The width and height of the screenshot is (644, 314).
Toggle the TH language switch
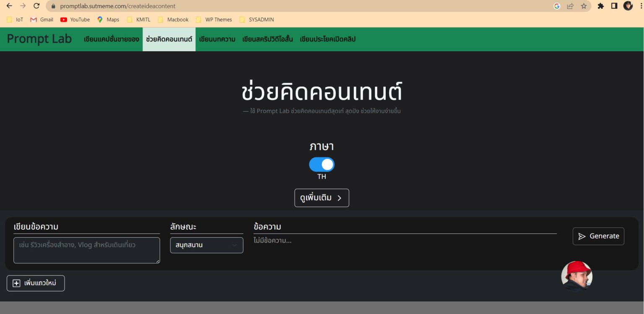(322, 164)
